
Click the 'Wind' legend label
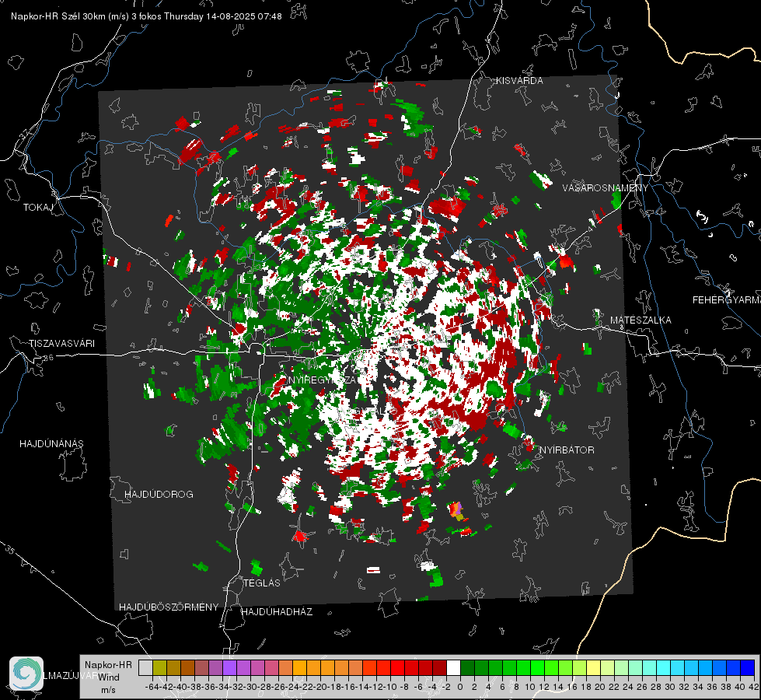click(109, 677)
